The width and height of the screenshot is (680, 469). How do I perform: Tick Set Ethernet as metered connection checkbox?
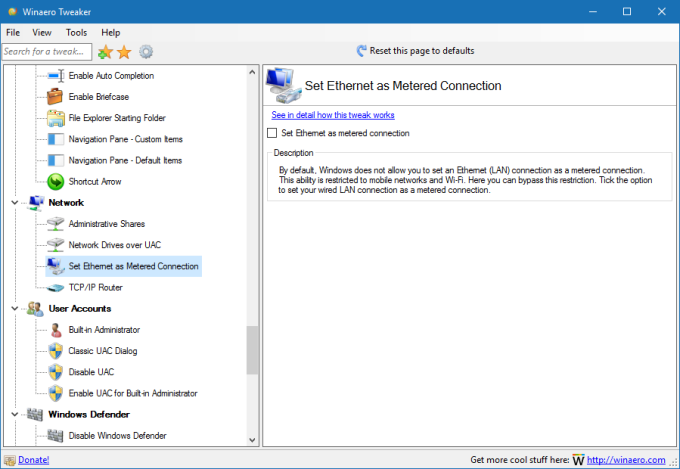coord(272,133)
